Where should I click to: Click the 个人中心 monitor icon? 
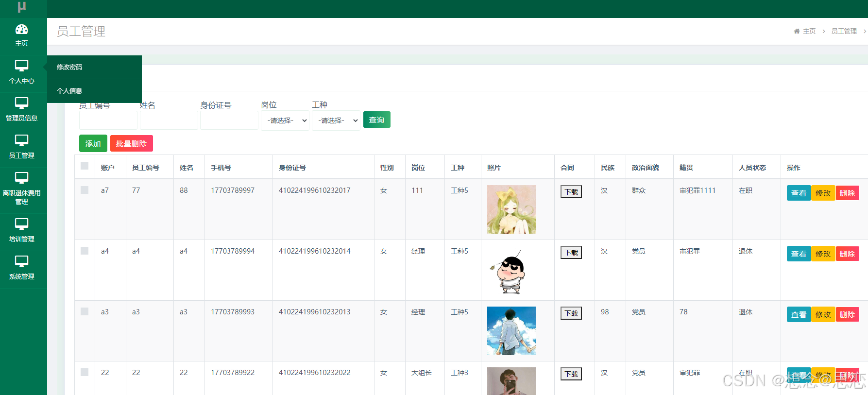coord(21,65)
